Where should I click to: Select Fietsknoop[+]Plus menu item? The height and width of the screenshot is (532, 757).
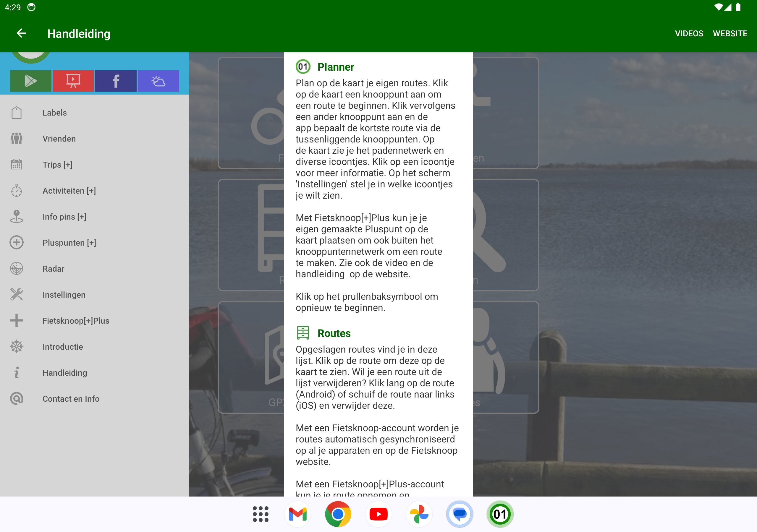click(x=76, y=321)
